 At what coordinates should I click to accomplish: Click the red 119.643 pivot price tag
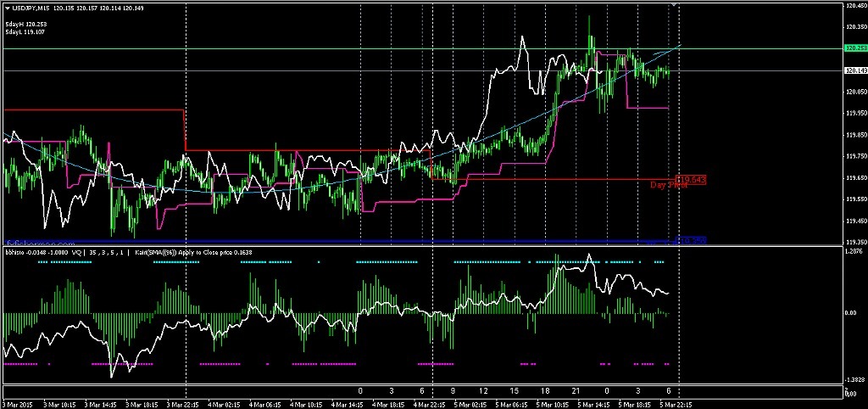pos(691,180)
